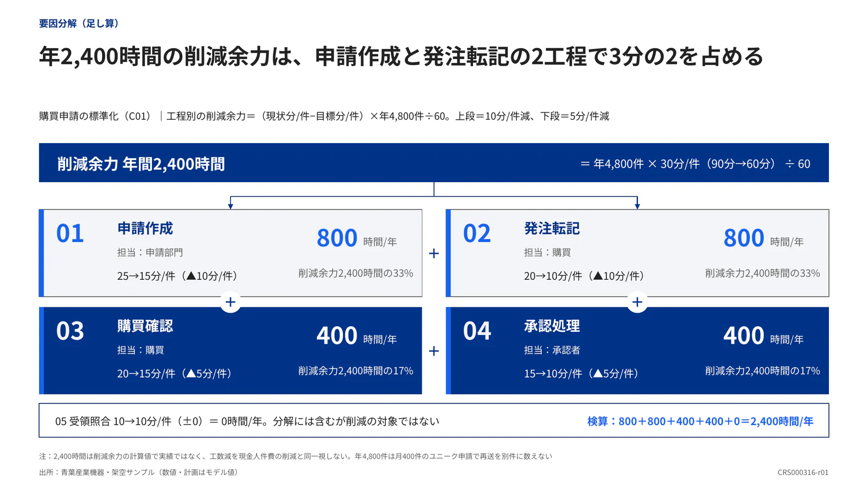868x488 pixels.
Task: Click the number 02 on the second card
Action: pos(477,233)
